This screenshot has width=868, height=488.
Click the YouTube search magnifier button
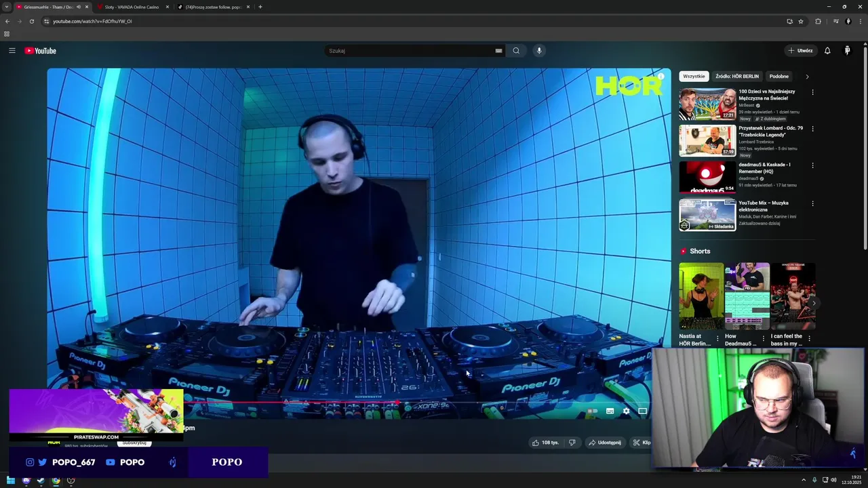[x=516, y=51]
